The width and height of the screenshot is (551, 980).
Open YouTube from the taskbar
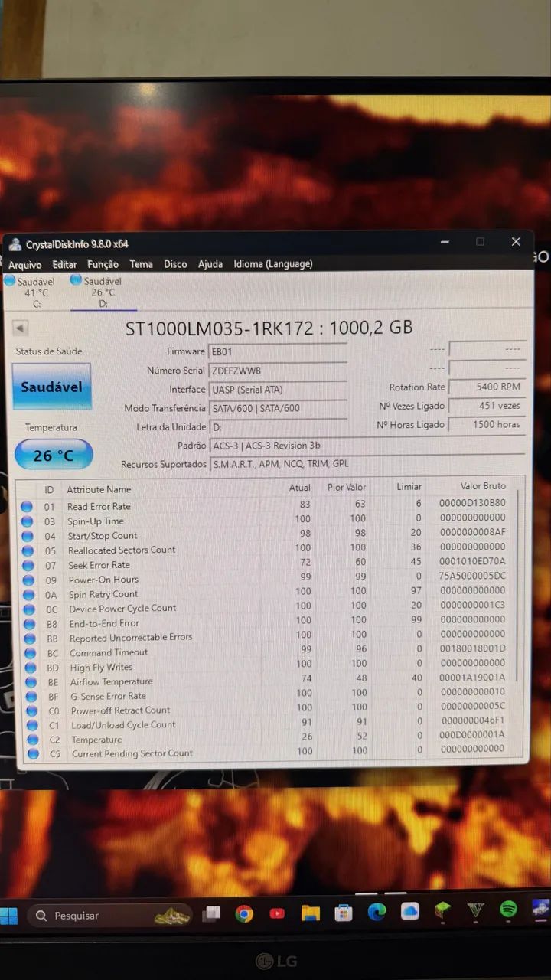277,913
